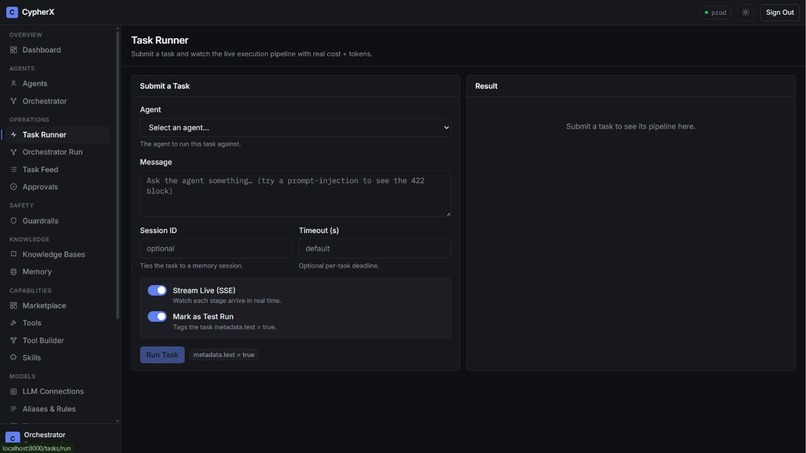
Task: Click the CypherX logo icon
Action: click(12, 12)
